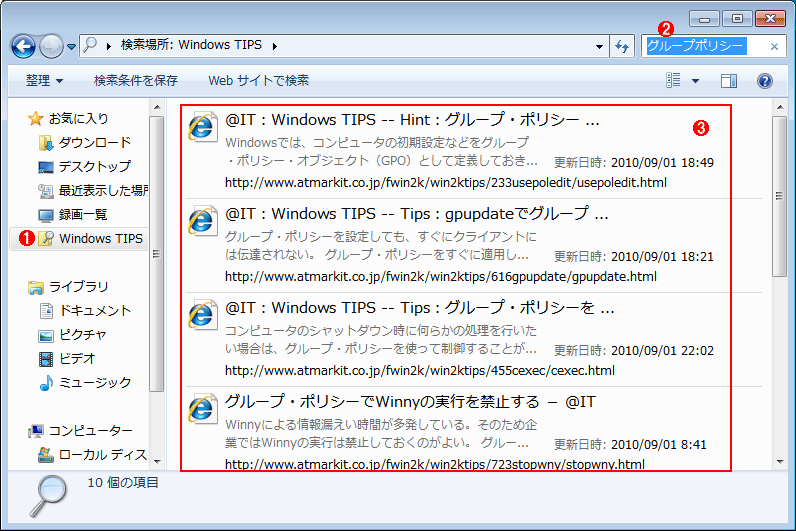The image size is (796, 531).
Task: Clear the search box with the X
Action: (774, 47)
